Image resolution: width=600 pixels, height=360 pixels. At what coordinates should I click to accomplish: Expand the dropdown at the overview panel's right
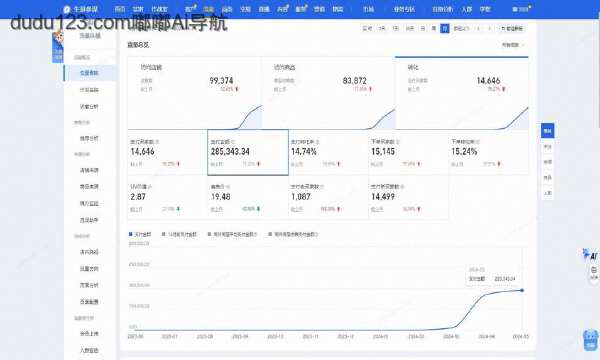(513, 45)
